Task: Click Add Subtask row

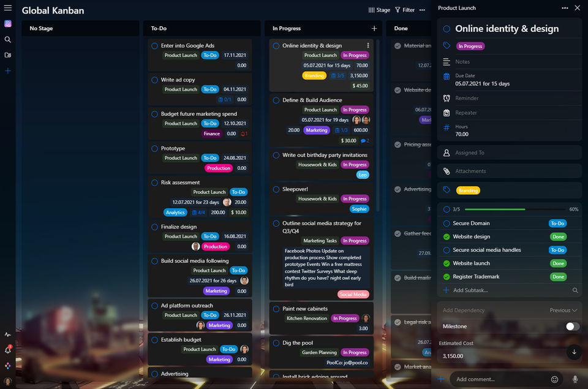Action: pyautogui.click(x=510, y=290)
